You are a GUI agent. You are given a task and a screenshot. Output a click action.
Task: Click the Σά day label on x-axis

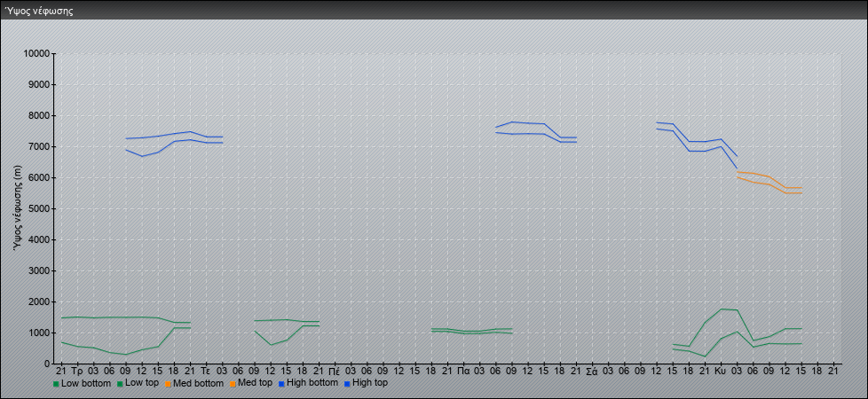[592, 371]
